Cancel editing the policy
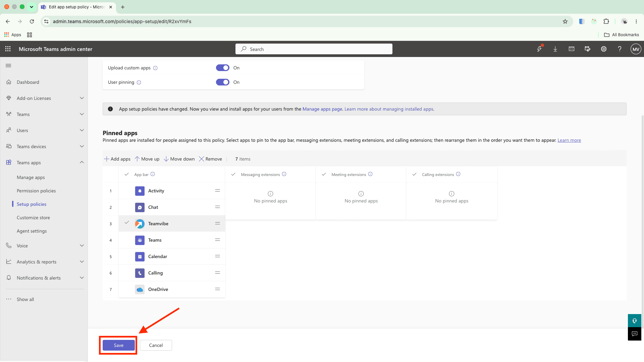This screenshot has height=362, width=644. click(156, 345)
